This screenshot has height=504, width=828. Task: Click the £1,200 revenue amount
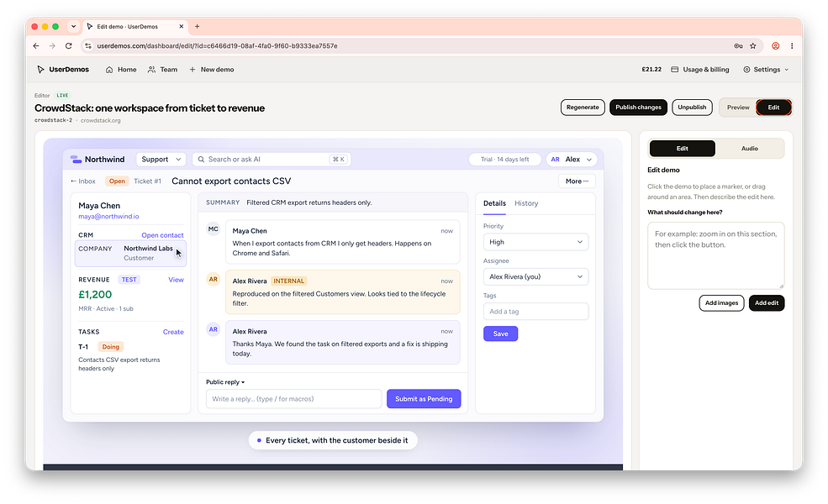click(95, 295)
